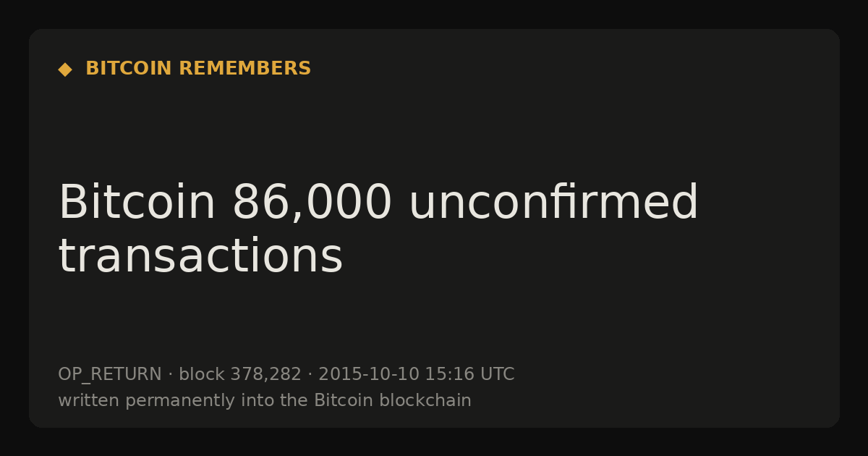Click the dot separator before the date

pyautogui.click(x=310, y=375)
